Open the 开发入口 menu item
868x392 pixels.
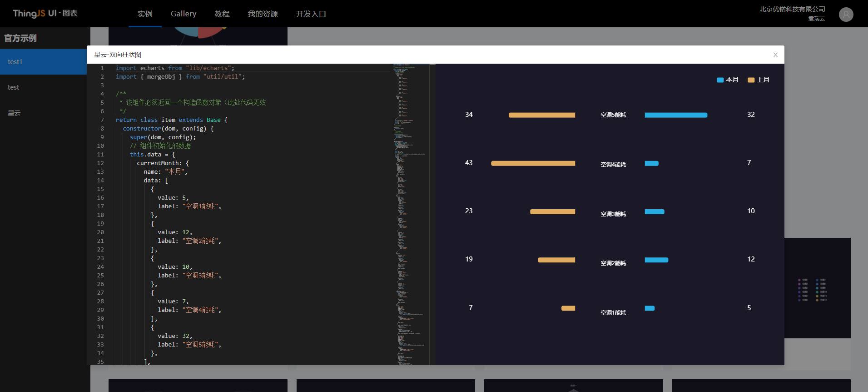(311, 14)
